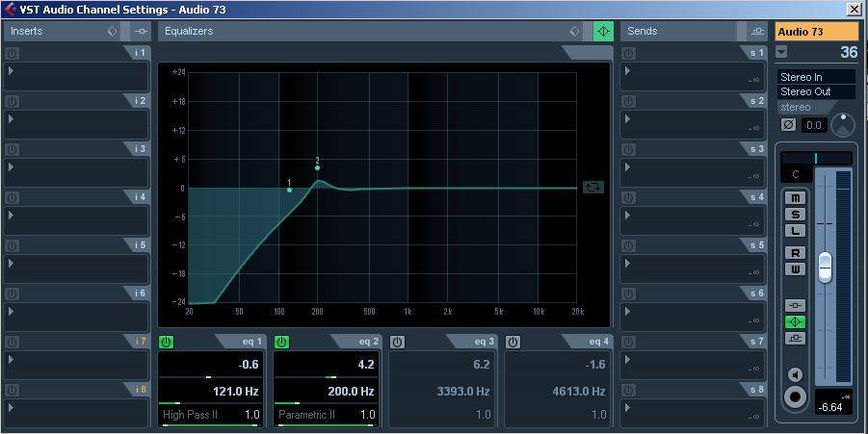Viewport: 868px width, 434px height.
Task: Click the channel strip sends bypass icon
Action: pyautogui.click(x=796, y=339)
